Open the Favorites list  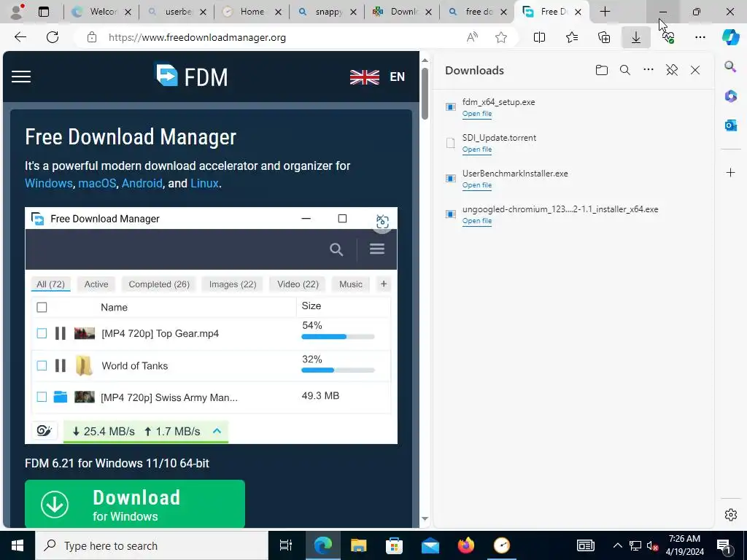click(x=572, y=37)
